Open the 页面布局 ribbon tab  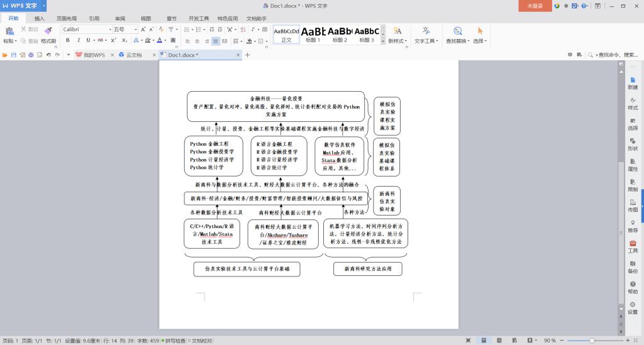click(x=67, y=18)
